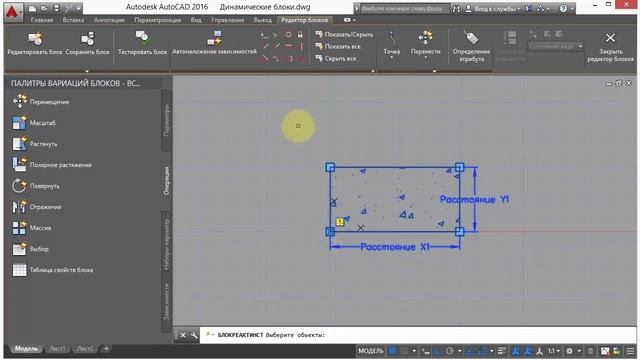The height and width of the screenshot is (360, 640).
Task: Close the block editor (Закрыть редактор блоков)
Action: click(x=610, y=47)
